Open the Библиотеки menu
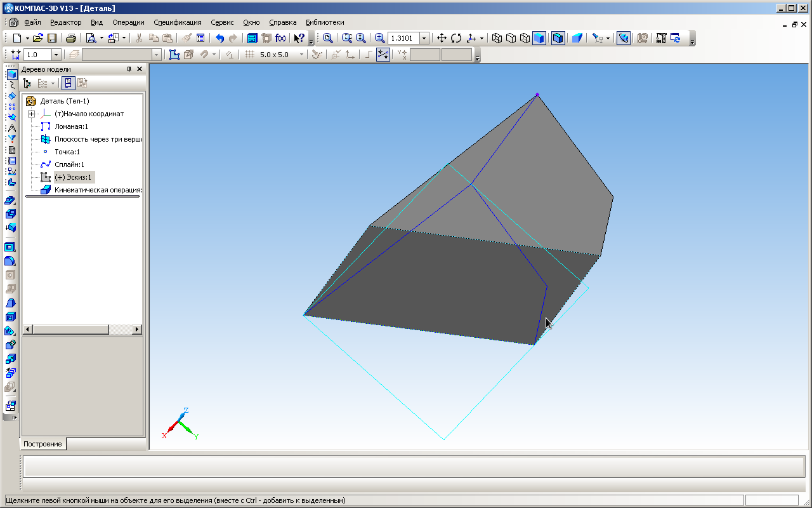812x508 pixels. point(325,22)
